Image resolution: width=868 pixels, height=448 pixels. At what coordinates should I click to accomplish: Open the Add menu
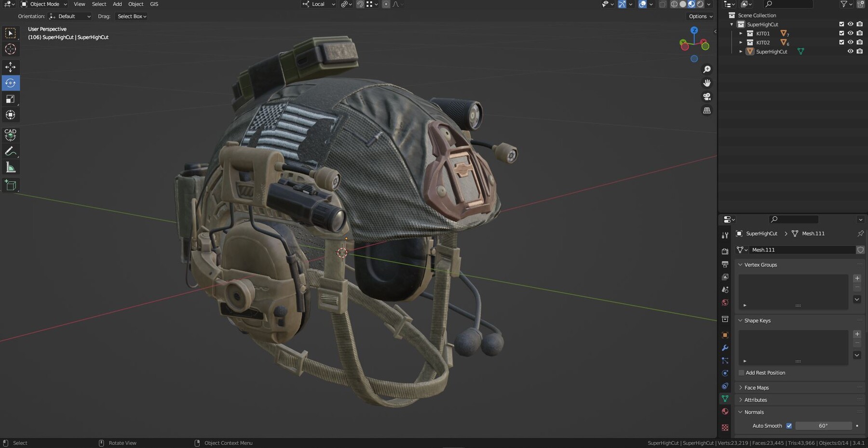(x=117, y=4)
